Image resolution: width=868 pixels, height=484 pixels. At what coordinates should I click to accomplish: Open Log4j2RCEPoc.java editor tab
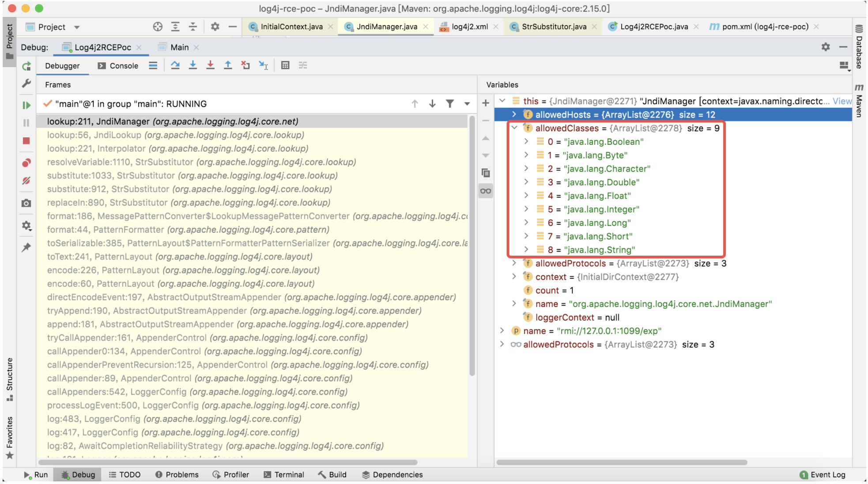[653, 26]
